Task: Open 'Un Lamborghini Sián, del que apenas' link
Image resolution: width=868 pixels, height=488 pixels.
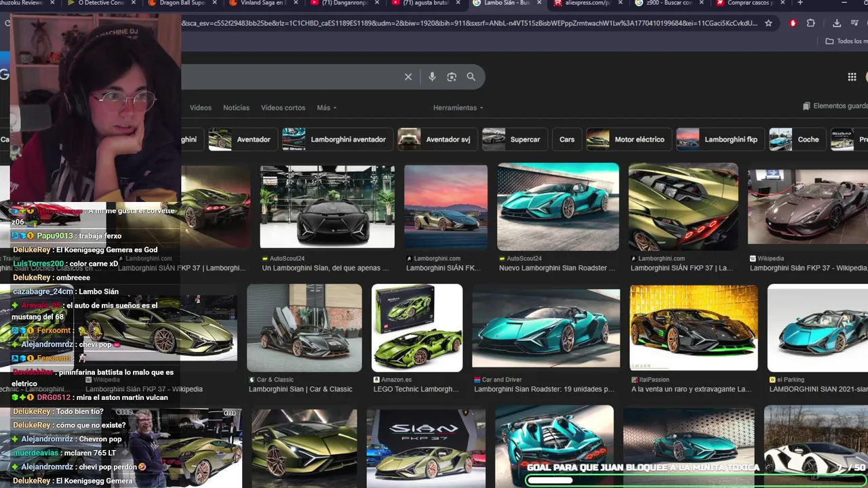Action: [x=325, y=268]
